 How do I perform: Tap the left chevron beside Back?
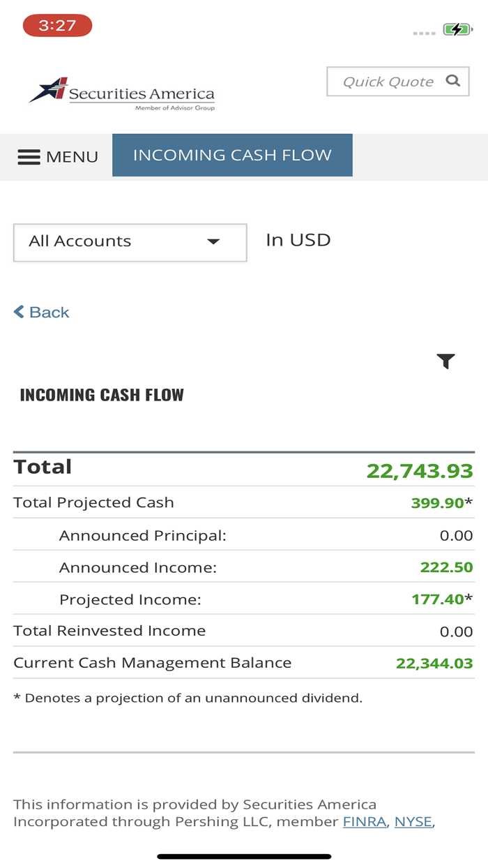19,312
